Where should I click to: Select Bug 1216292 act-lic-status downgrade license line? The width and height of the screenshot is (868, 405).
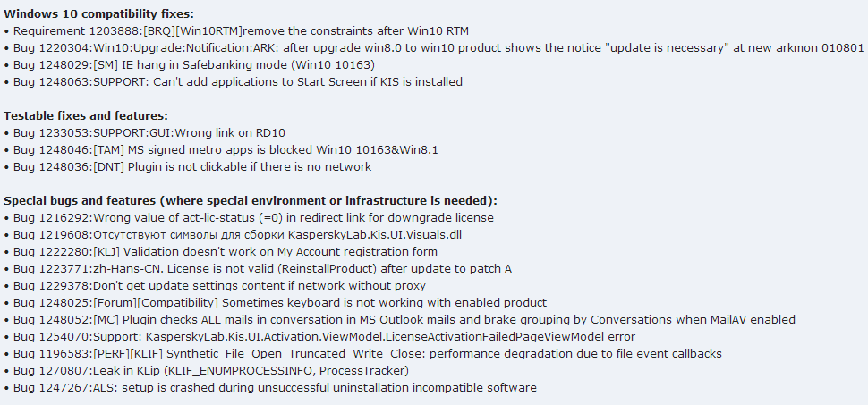pyautogui.click(x=249, y=218)
